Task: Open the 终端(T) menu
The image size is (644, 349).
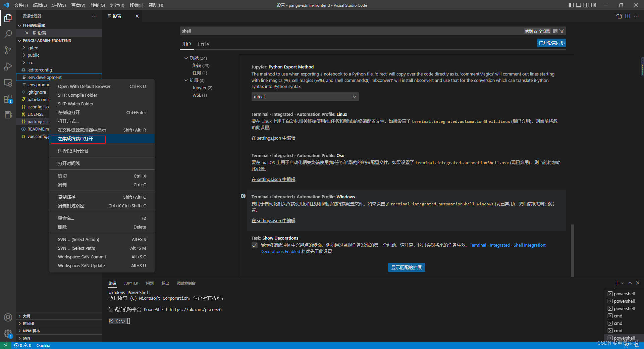Action: pos(137,5)
